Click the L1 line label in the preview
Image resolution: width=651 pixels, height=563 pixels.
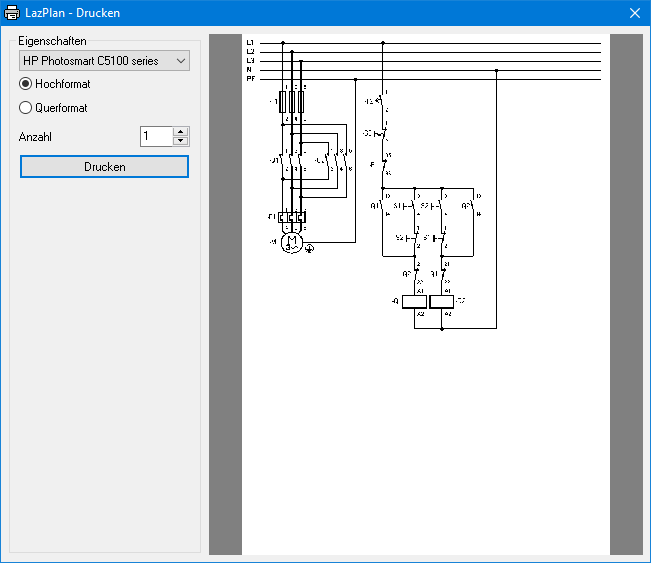pyautogui.click(x=250, y=43)
